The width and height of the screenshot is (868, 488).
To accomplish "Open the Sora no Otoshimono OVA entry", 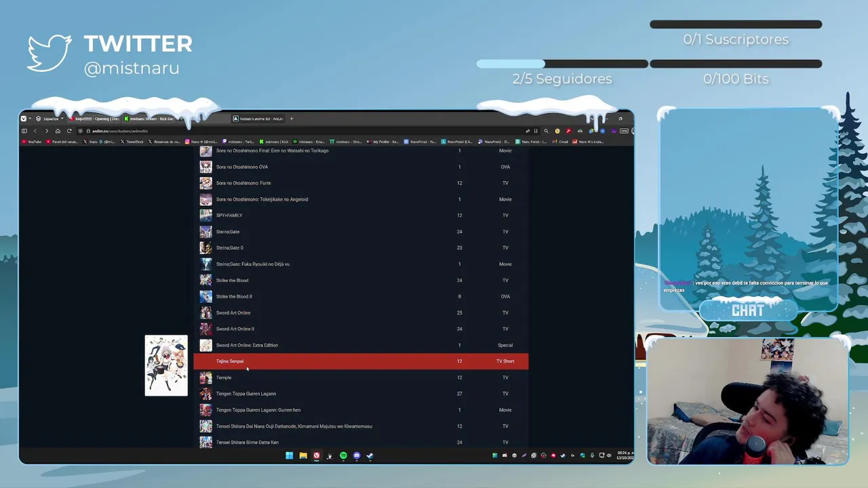I will click(x=242, y=167).
